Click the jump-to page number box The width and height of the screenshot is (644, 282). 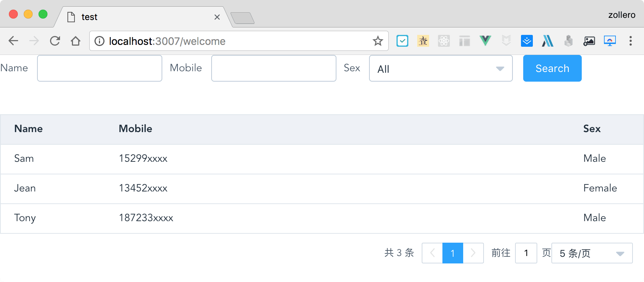pyautogui.click(x=526, y=253)
